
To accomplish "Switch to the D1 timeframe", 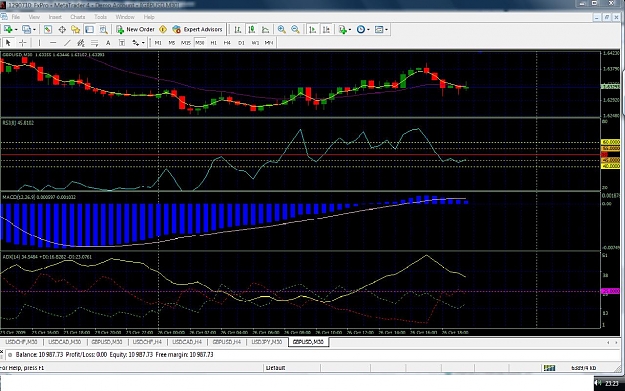I will (x=241, y=43).
